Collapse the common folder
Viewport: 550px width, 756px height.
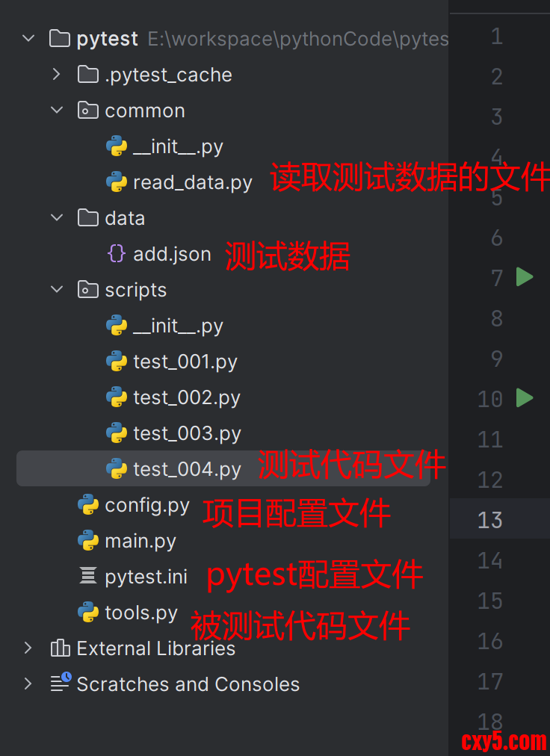57,110
